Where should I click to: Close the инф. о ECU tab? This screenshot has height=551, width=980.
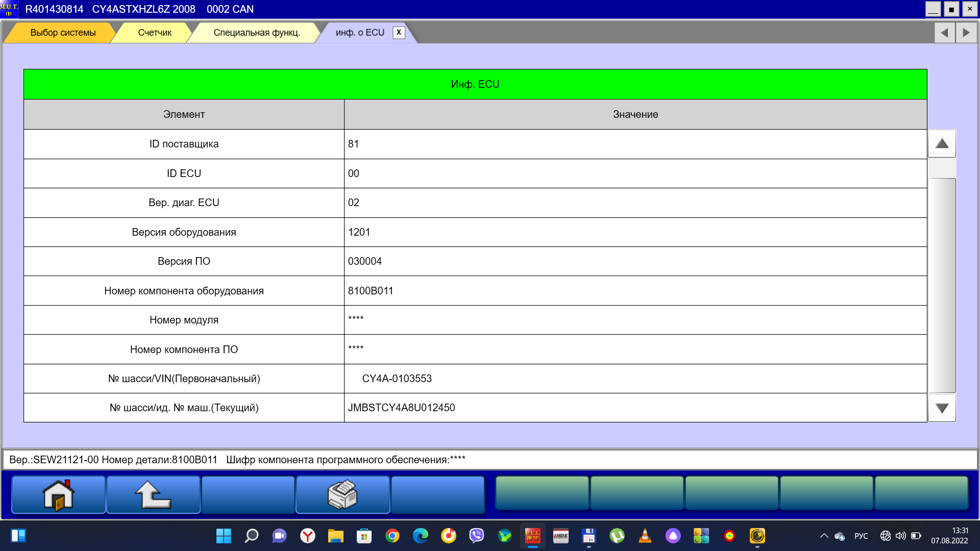pyautogui.click(x=399, y=32)
